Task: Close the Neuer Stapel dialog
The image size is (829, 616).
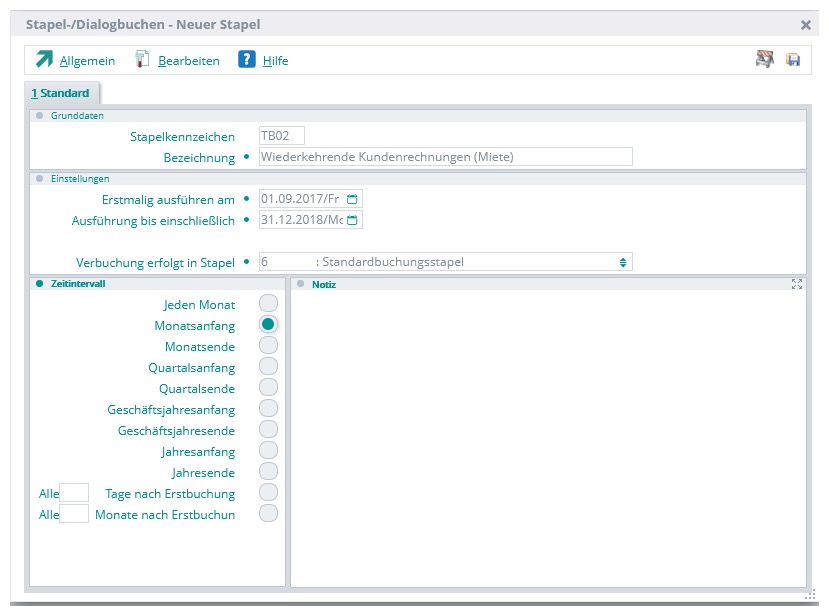Action: tap(806, 24)
